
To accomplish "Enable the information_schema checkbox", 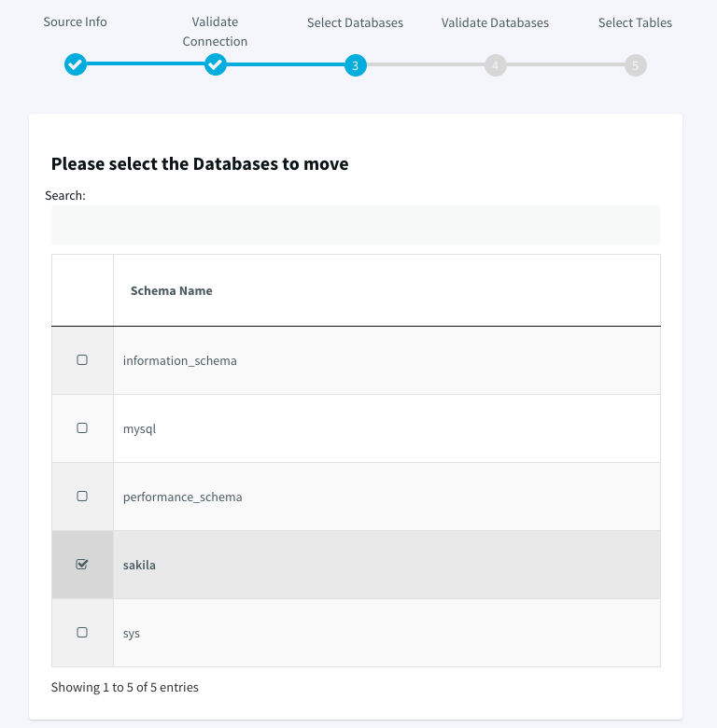I will [x=82, y=360].
